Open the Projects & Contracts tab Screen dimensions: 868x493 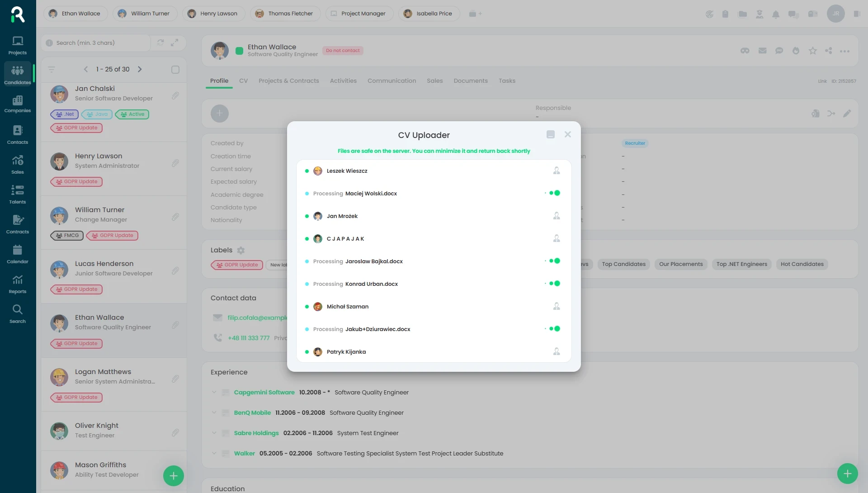[x=289, y=81]
